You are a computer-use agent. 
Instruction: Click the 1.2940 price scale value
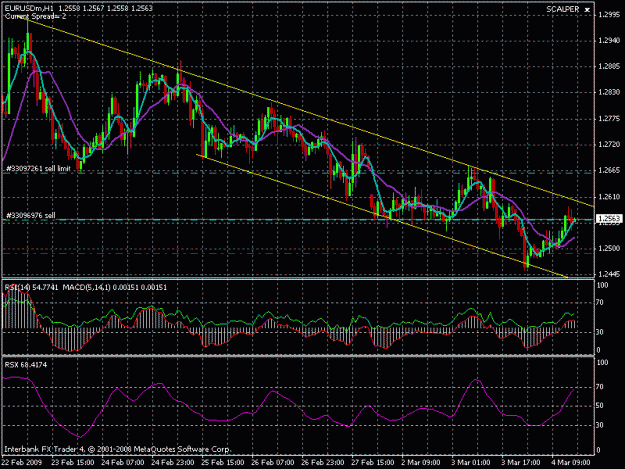click(609, 40)
